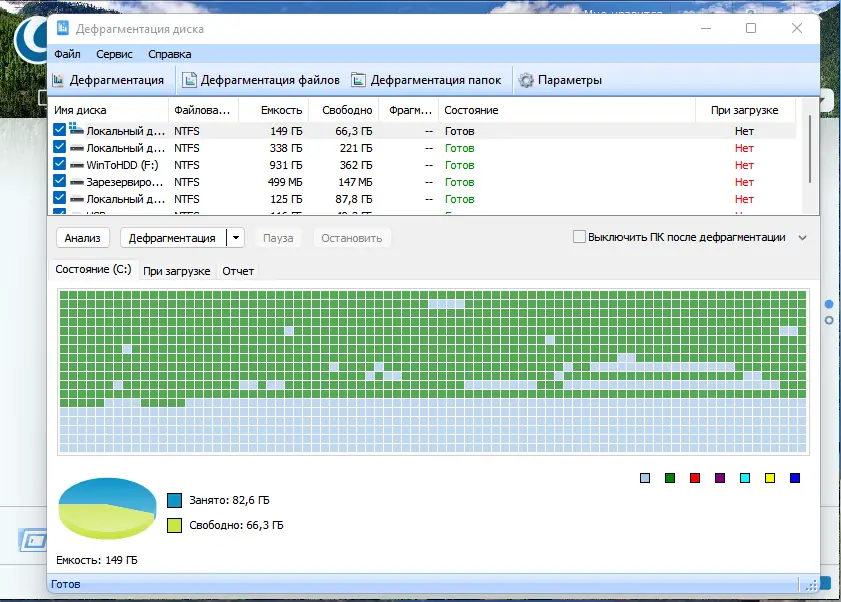Click the yellow legend swatch
This screenshot has height=602, width=841.
(x=770, y=478)
